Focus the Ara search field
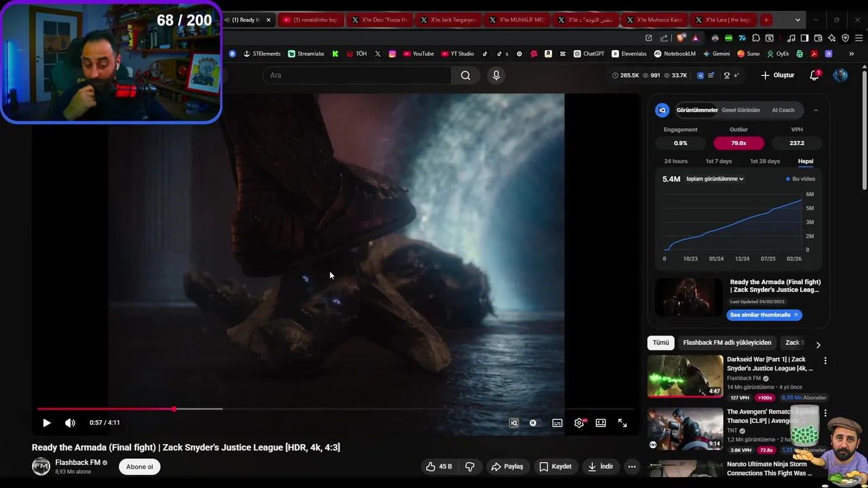This screenshot has height=488, width=868. (x=358, y=75)
